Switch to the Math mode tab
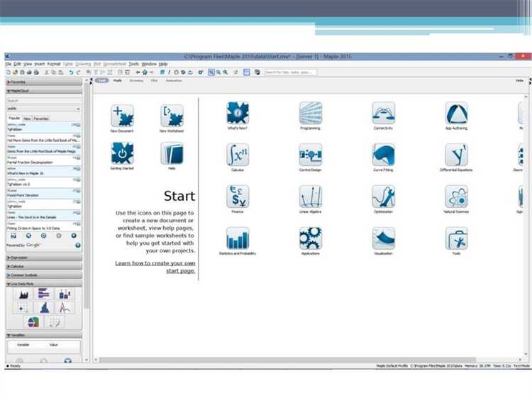 (x=117, y=81)
